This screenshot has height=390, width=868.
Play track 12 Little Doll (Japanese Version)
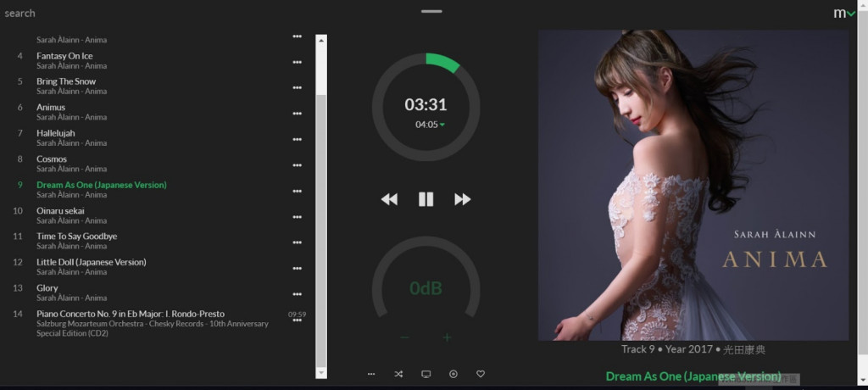point(158,267)
